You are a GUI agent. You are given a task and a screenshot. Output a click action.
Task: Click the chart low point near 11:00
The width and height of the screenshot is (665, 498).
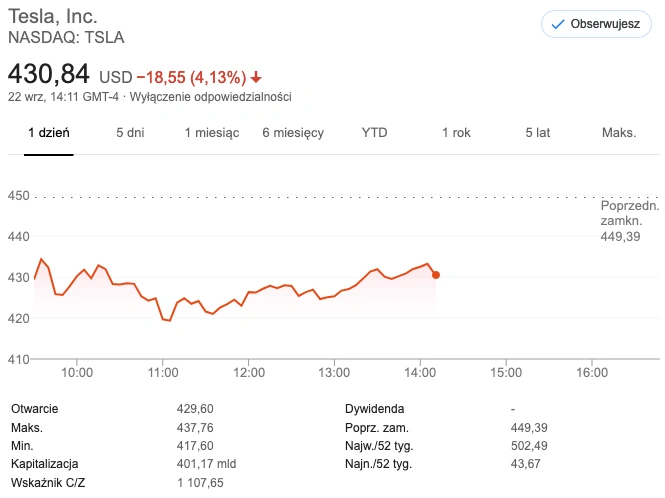click(169, 320)
